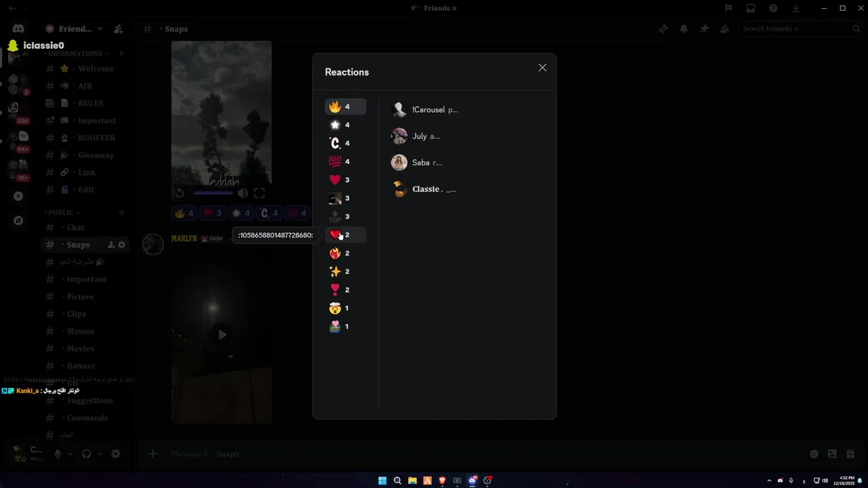Add a channel to the PUBLIC category
Viewport: 868px width, 488px height.
pos(121,212)
